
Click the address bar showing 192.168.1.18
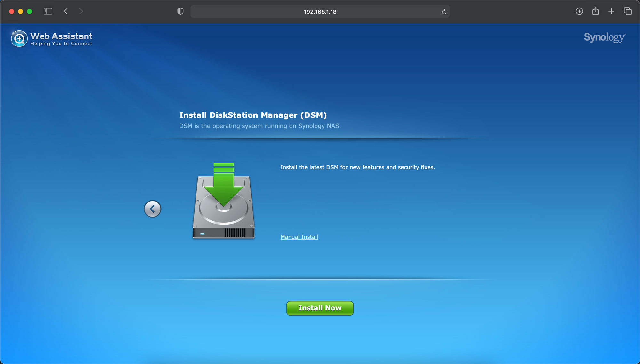pyautogui.click(x=320, y=12)
